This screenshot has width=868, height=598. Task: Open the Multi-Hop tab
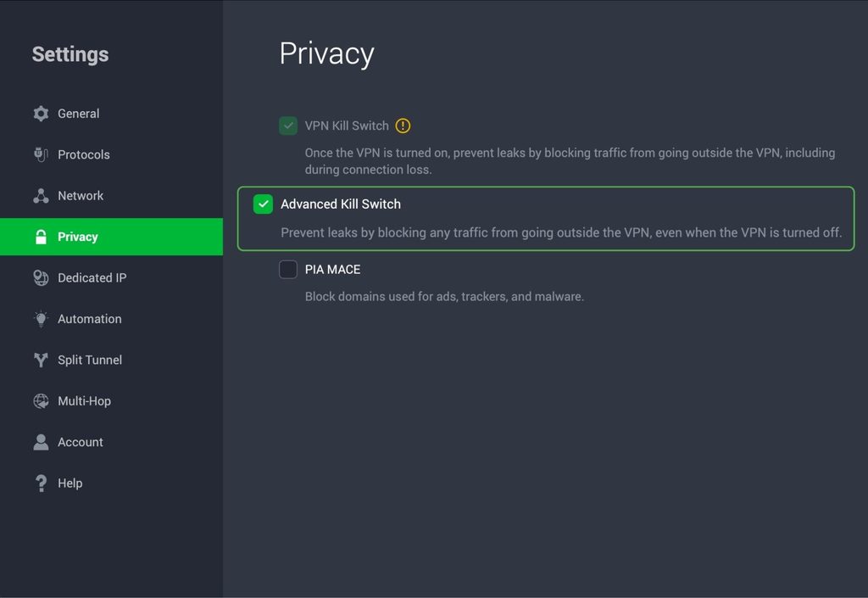click(x=111, y=401)
